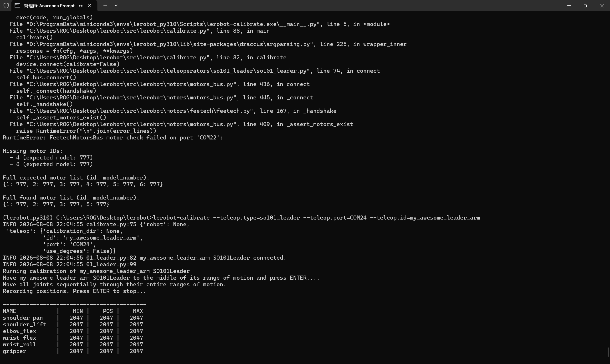Click the NAME column header
Screen dimensions: 610x364
pyautogui.click(x=9, y=311)
